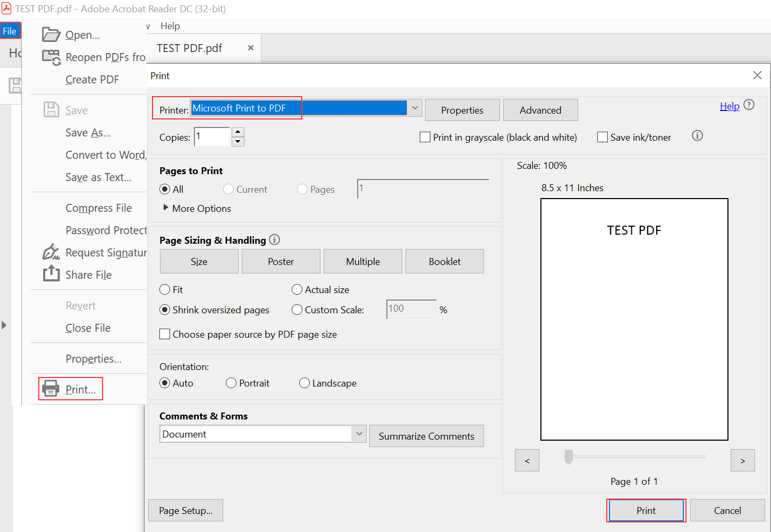Choose Compress File from File menu
The height and width of the screenshot is (532, 771).
[99, 208]
